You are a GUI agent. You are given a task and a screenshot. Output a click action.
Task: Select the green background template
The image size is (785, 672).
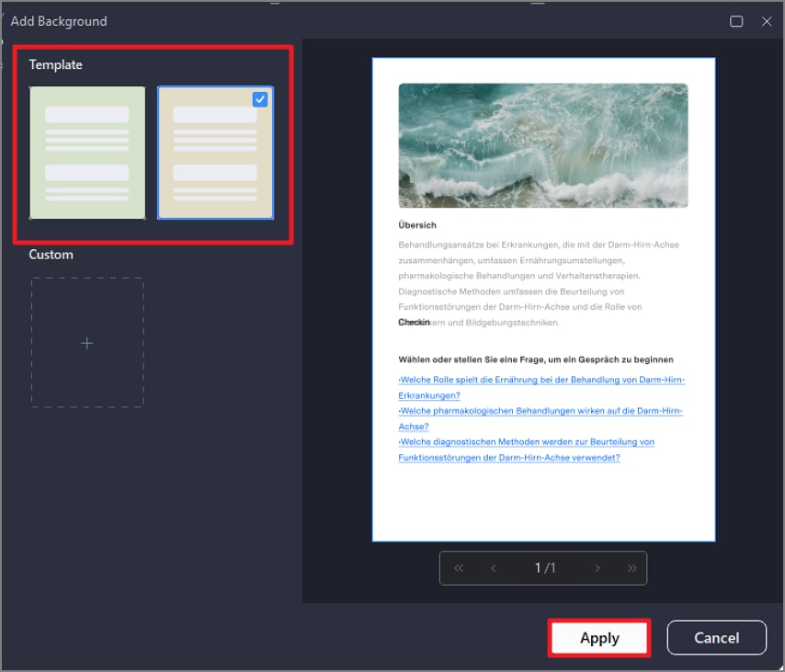click(87, 153)
